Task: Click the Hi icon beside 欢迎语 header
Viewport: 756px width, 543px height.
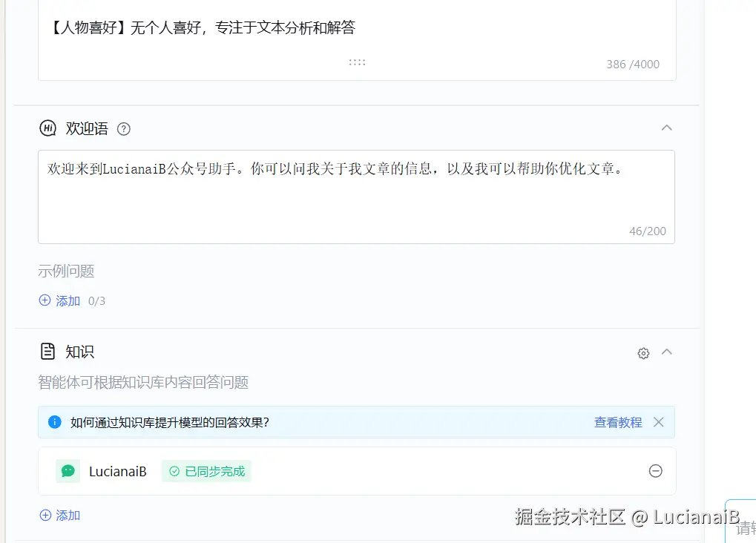Action: pyautogui.click(x=47, y=128)
